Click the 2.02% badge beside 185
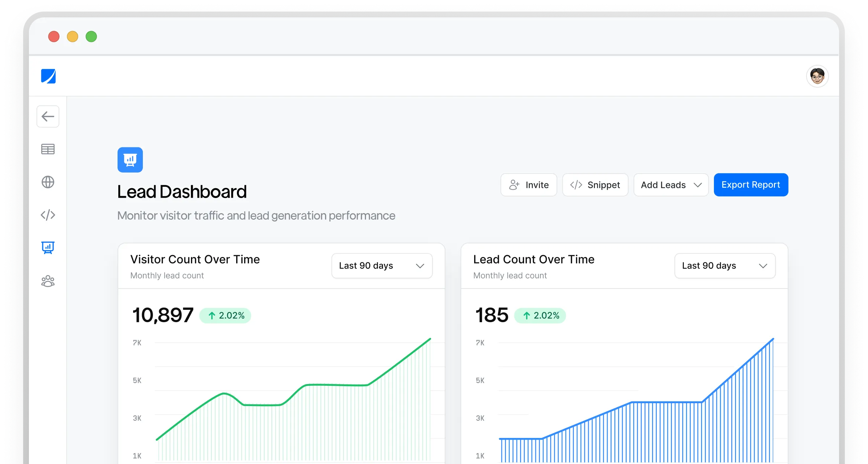This screenshot has height=464, width=868. (540, 316)
